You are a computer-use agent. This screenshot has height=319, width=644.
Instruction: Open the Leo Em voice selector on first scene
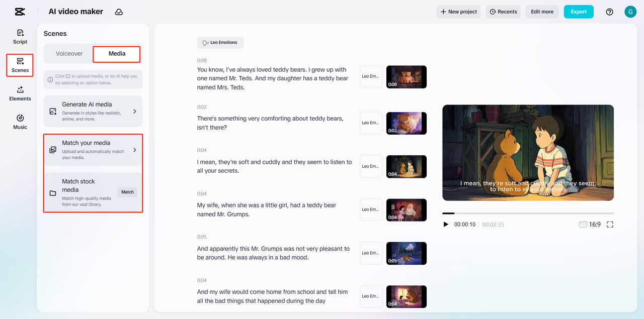371,77
